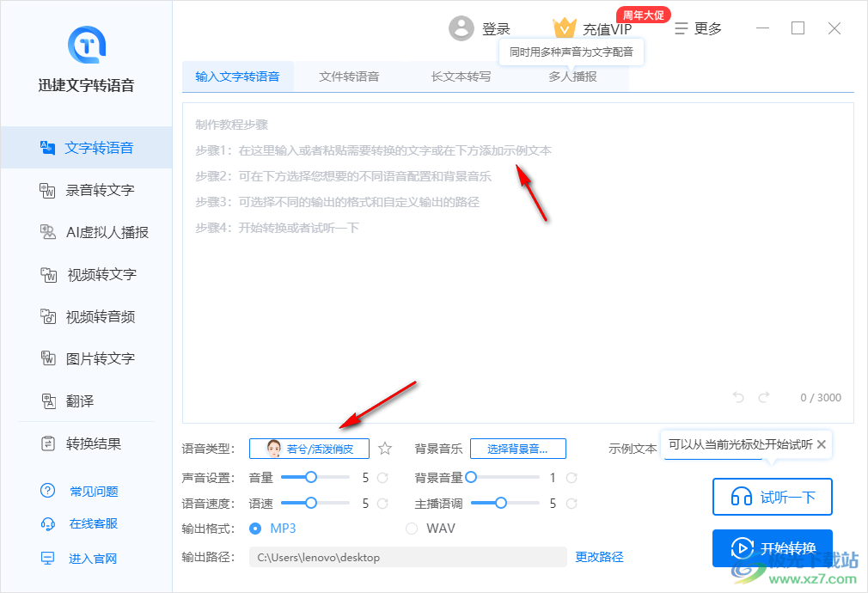Start conversion with the 开始转换 button
Screen dimensions: 868x593
[772, 548]
